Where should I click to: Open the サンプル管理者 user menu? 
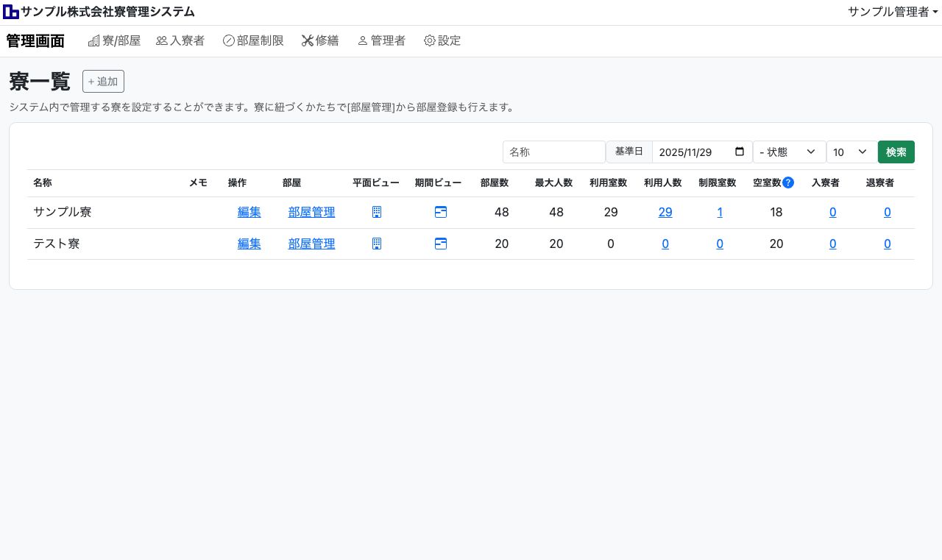coord(893,12)
